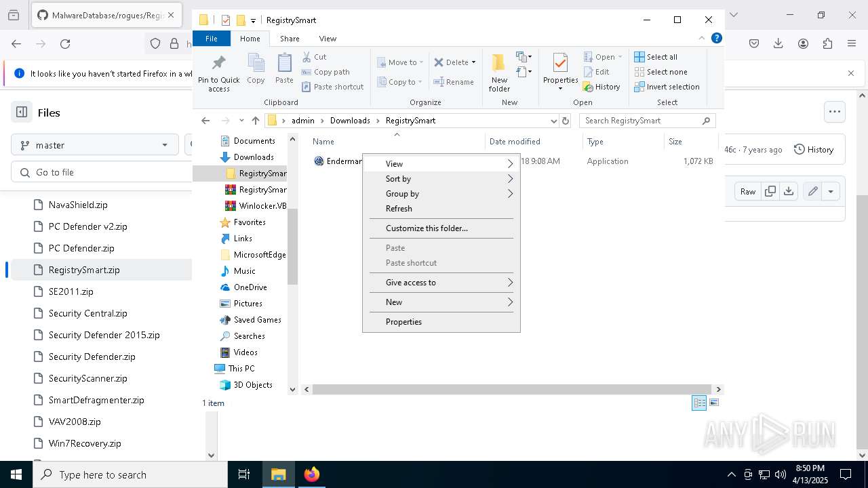Viewport: 868px width, 488px height.
Task: Refresh the Explorer address bar location
Action: coord(566,121)
